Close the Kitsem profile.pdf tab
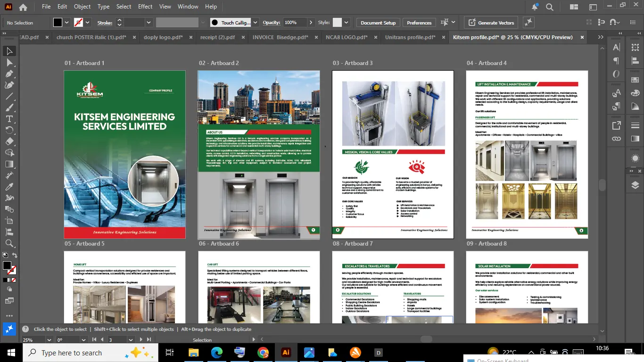 click(x=582, y=37)
